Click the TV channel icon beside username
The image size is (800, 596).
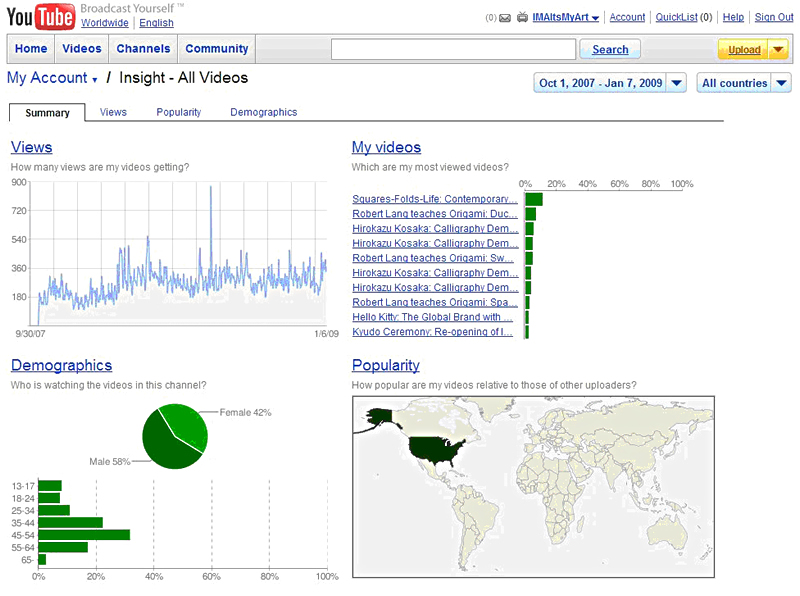(522, 18)
